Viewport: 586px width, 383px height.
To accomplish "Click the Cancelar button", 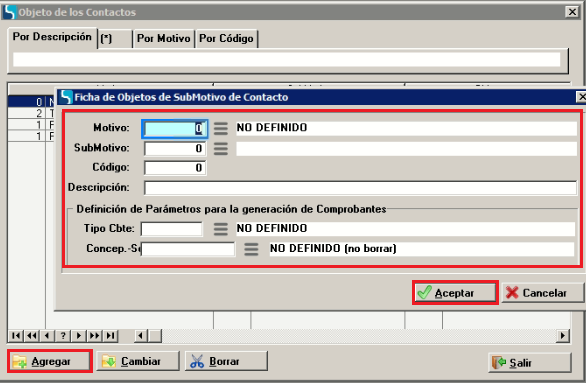I will 542,293.
